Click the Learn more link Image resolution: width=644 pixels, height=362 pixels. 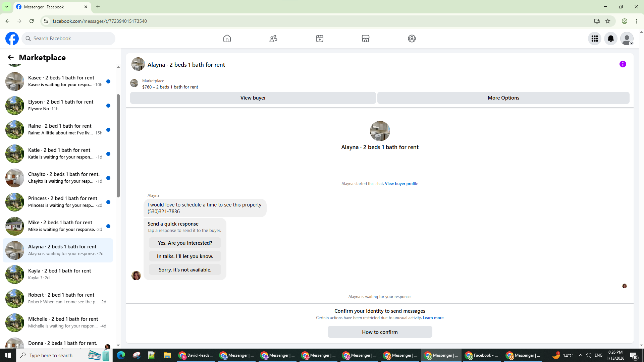(433, 318)
